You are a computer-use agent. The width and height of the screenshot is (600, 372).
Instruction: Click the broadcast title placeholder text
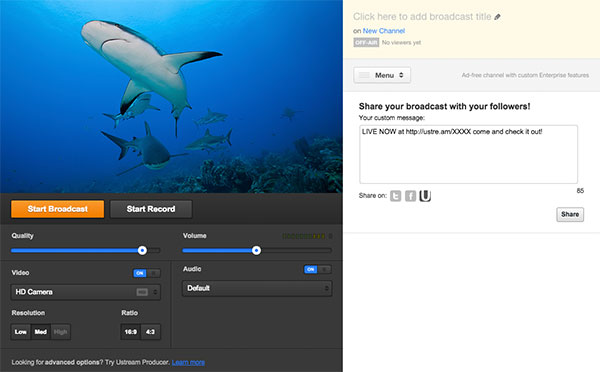[x=422, y=16]
